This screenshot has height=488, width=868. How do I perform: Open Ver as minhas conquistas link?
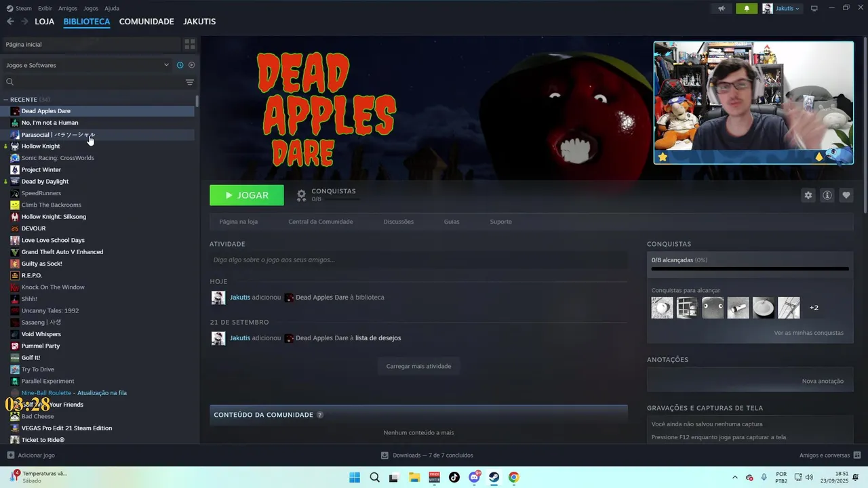coord(809,333)
